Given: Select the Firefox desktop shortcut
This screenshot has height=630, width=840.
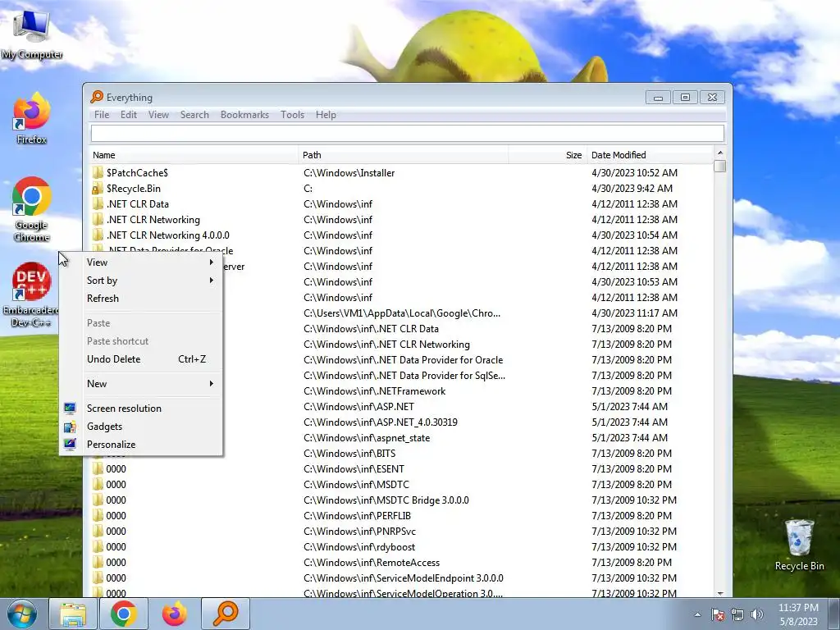Looking at the screenshot, I should [x=32, y=119].
